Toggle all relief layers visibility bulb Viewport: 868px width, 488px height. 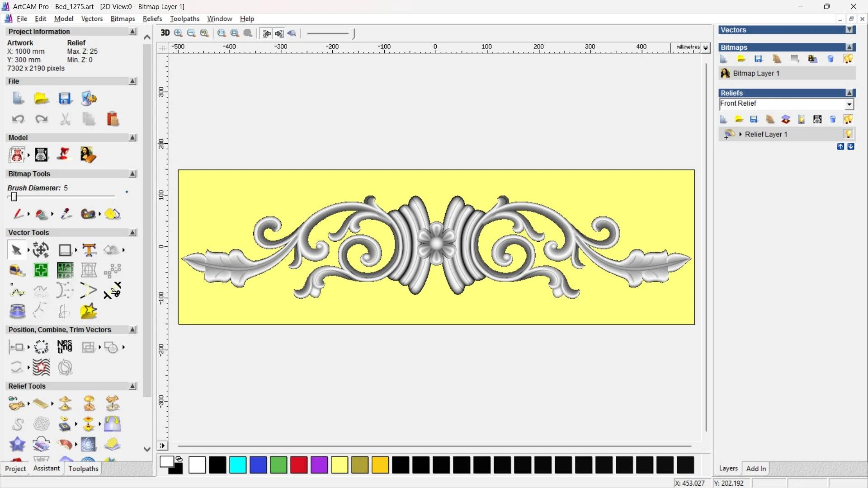click(848, 119)
